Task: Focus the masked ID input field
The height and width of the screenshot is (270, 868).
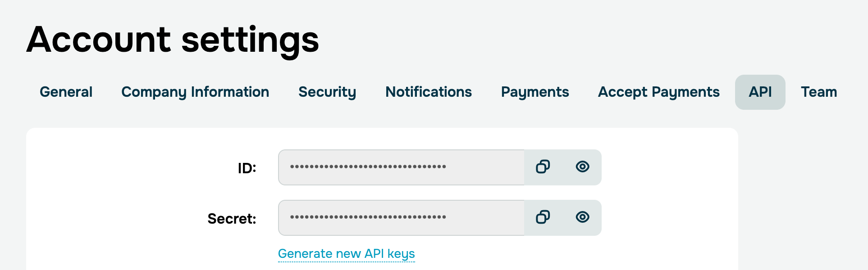Action: coord(401,167)
